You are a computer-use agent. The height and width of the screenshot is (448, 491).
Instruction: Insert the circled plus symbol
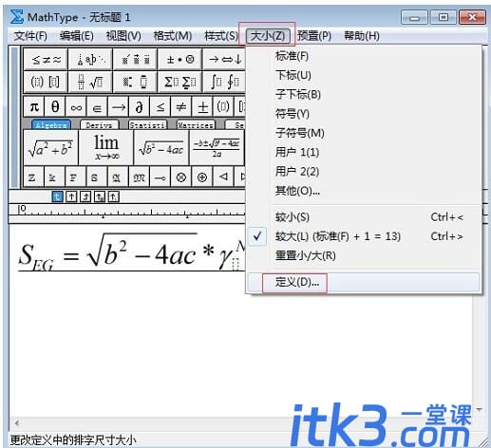click(202, 177)
